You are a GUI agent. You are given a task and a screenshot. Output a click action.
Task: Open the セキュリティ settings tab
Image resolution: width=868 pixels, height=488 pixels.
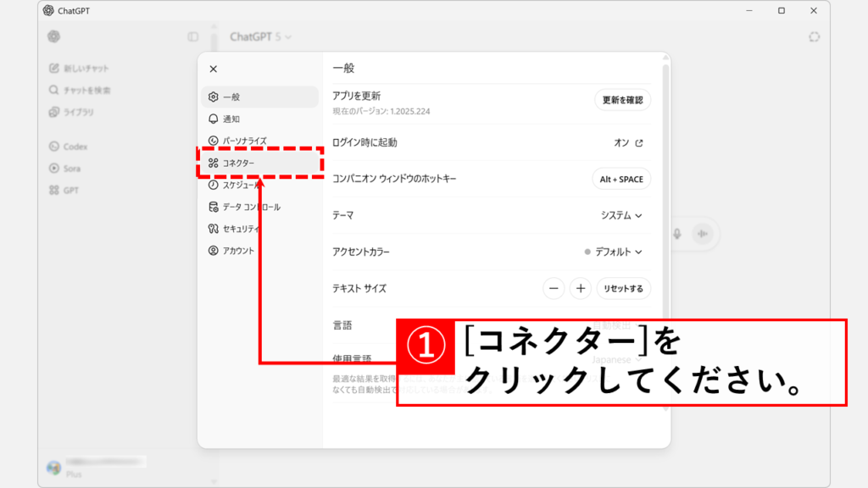259,229
